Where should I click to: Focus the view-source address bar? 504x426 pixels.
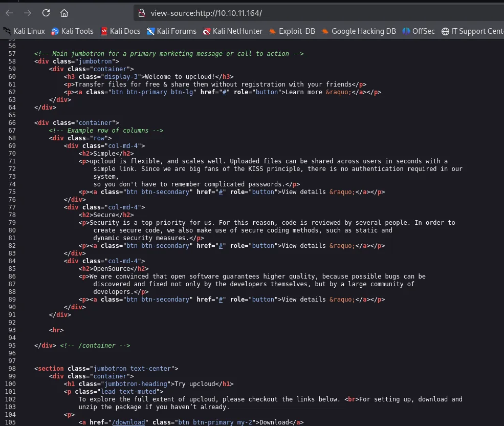(318, 13)
